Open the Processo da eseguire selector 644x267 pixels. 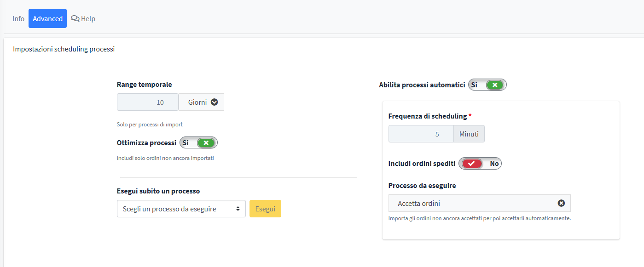(x=480, y=203)
